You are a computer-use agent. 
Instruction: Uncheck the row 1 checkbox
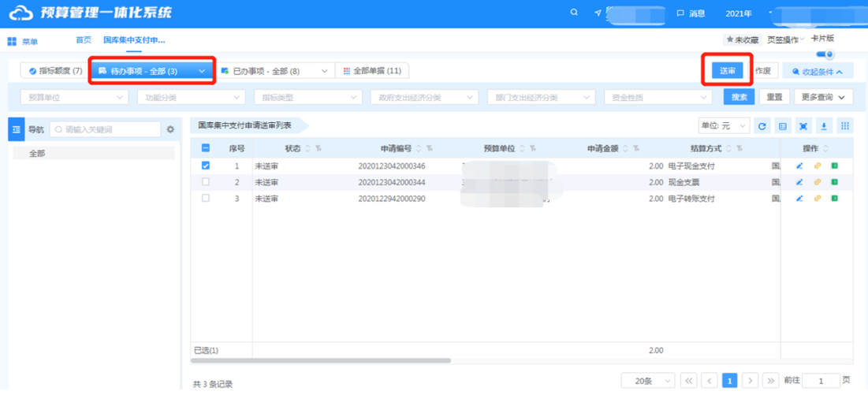[x=206, y=165]
